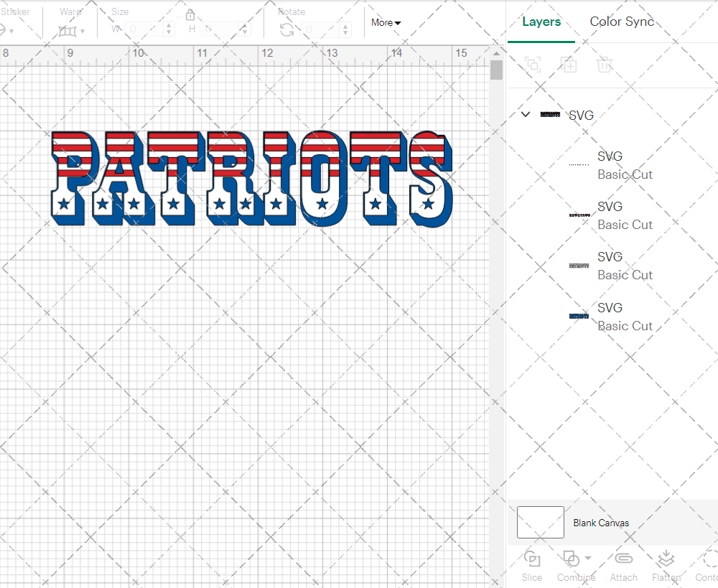The image size is (718, 588).
Task: Toggle the size lock aspect ratio icon
Action: 190,14
